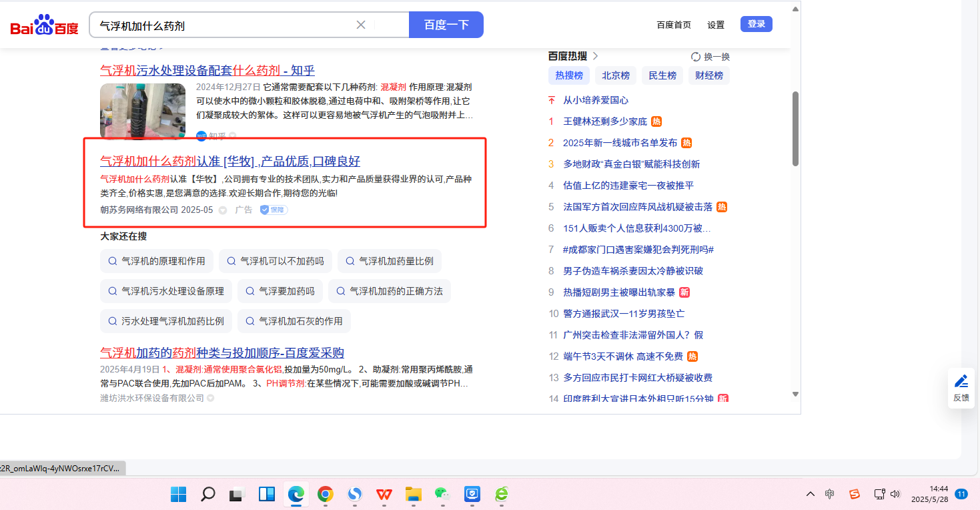Click the 中 input mode tray icon
Screen dimensions: 980x510
830,494
